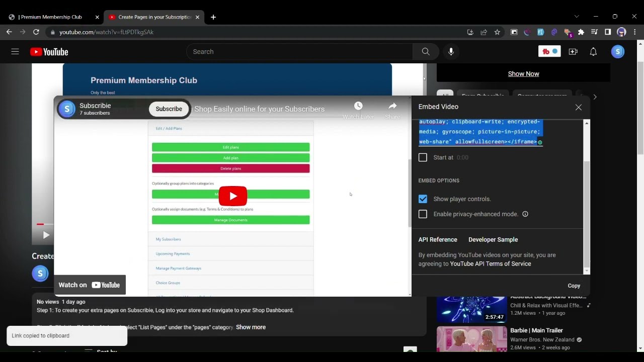Click the YouTube search field
Screen dimensions: 644x362
click(x=299, y=52)
